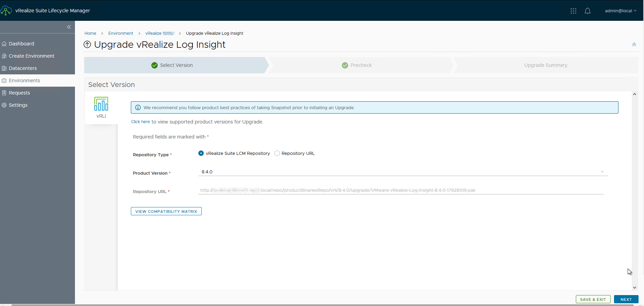Select Environments in the sidebar
This screenshot has width=644, height=306.
[37, 81]
